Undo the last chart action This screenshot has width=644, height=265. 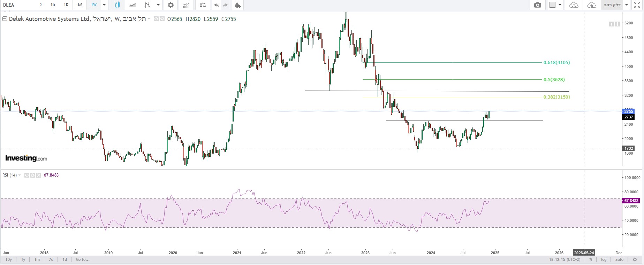point(217,5)
